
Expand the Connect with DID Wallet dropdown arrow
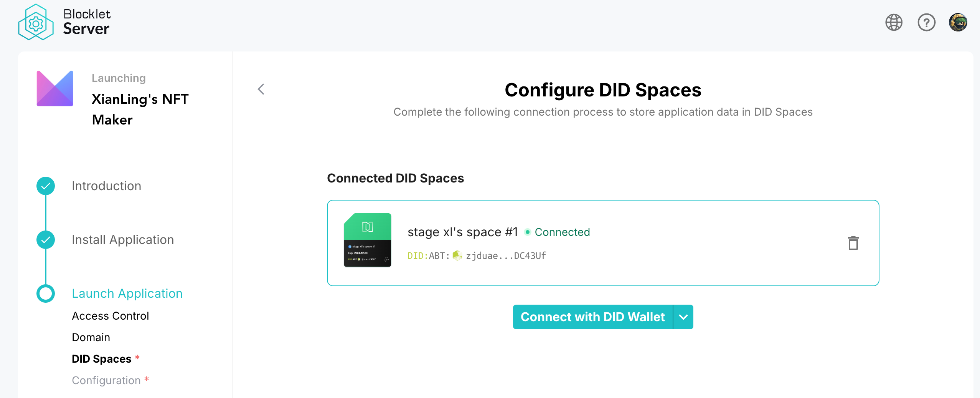(x=683, y=317)
